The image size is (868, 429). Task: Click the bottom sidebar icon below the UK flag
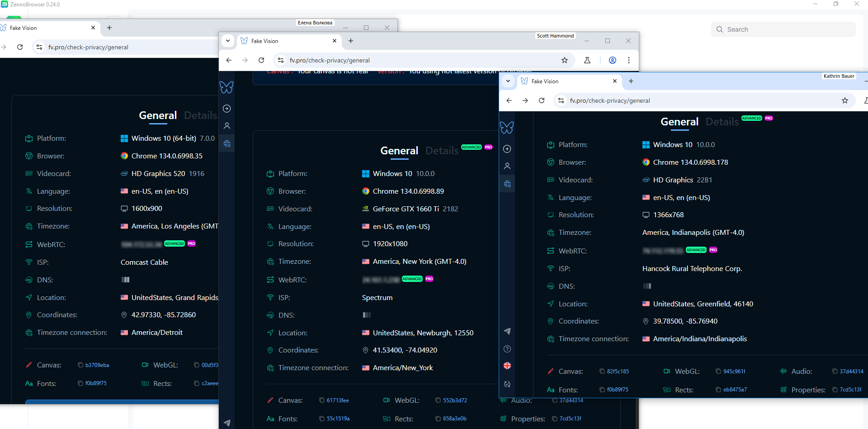(507, 384)
